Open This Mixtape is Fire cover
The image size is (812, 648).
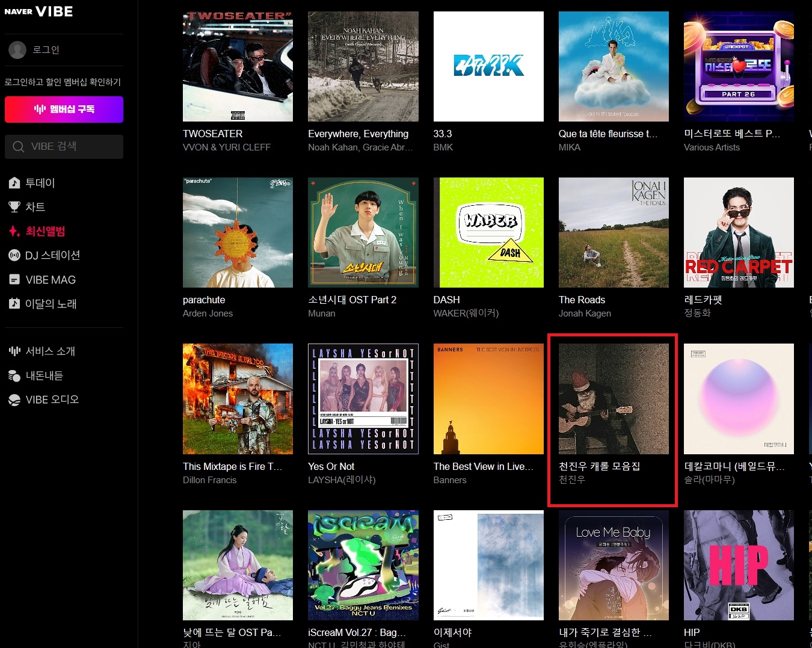[238, 399]
